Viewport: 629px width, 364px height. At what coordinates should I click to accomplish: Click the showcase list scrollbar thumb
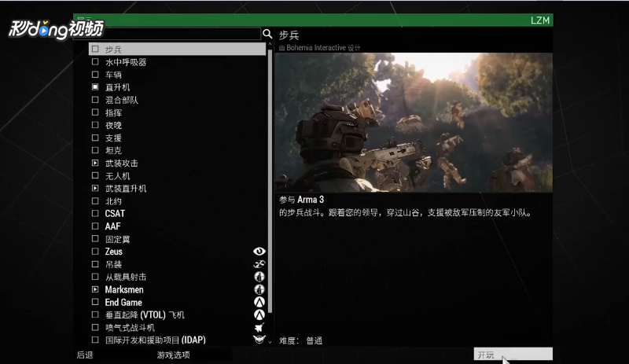tap(270, 180)
